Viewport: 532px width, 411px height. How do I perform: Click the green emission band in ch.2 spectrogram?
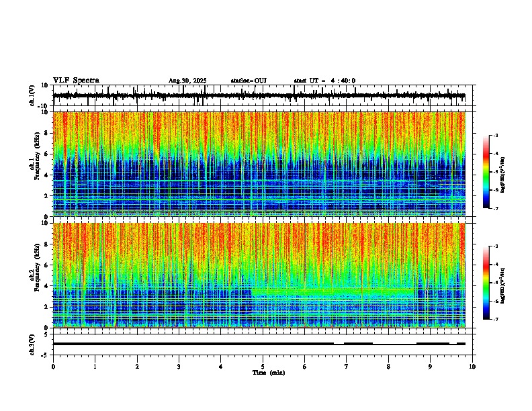332,292
